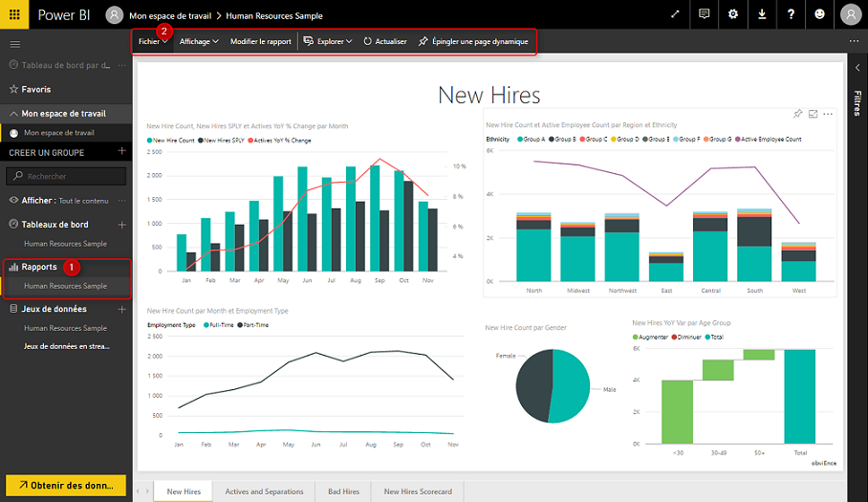
Task: Click CREER UN GROUPE label
Action: click(47, 152)
